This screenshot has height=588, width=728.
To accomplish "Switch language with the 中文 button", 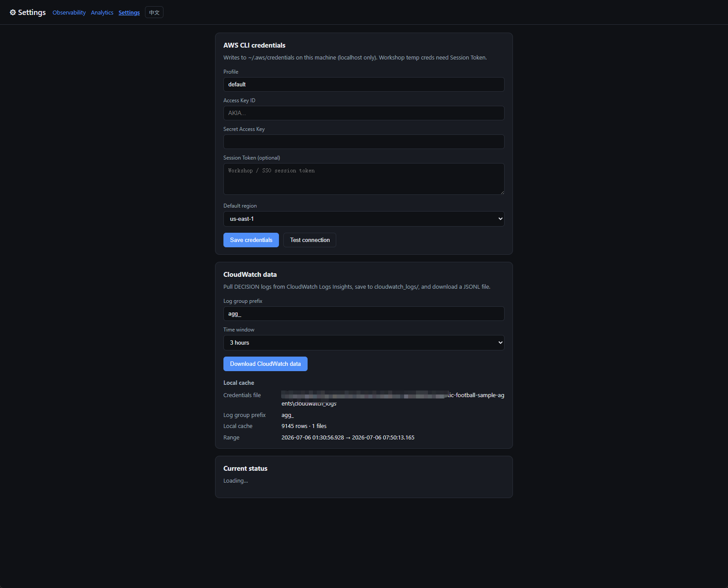I will [154, 12].
